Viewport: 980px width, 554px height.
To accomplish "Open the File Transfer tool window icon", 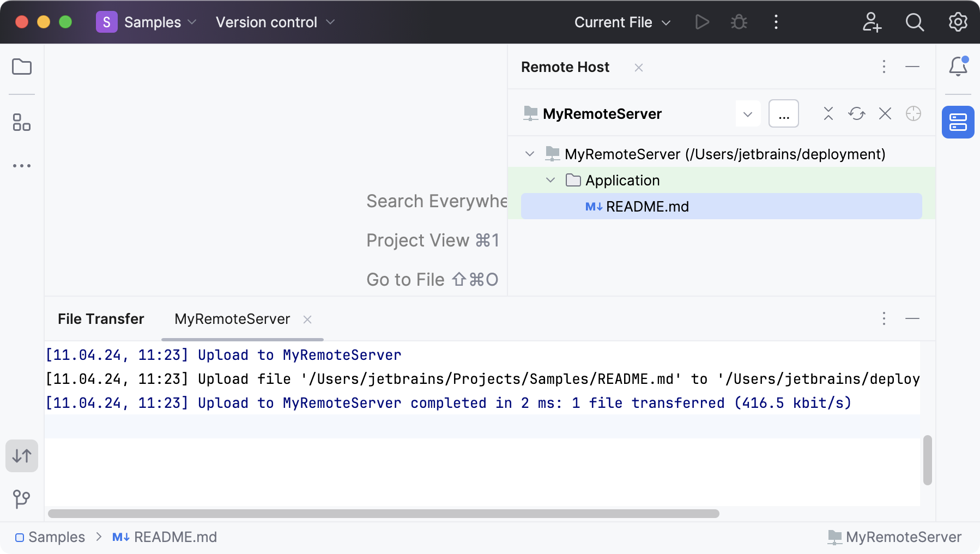I will [22, 456].
